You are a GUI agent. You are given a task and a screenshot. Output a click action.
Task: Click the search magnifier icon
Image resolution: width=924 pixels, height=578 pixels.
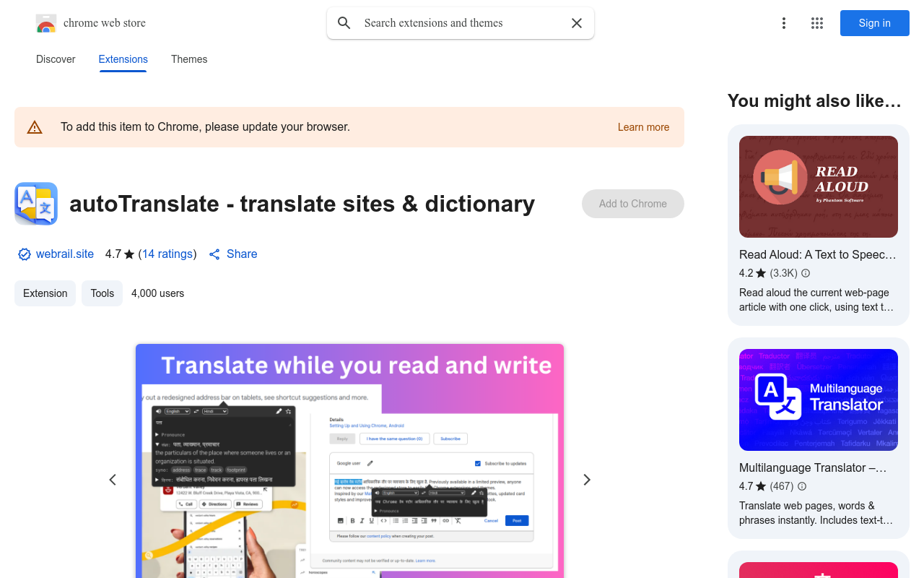[x=344, y=23]
